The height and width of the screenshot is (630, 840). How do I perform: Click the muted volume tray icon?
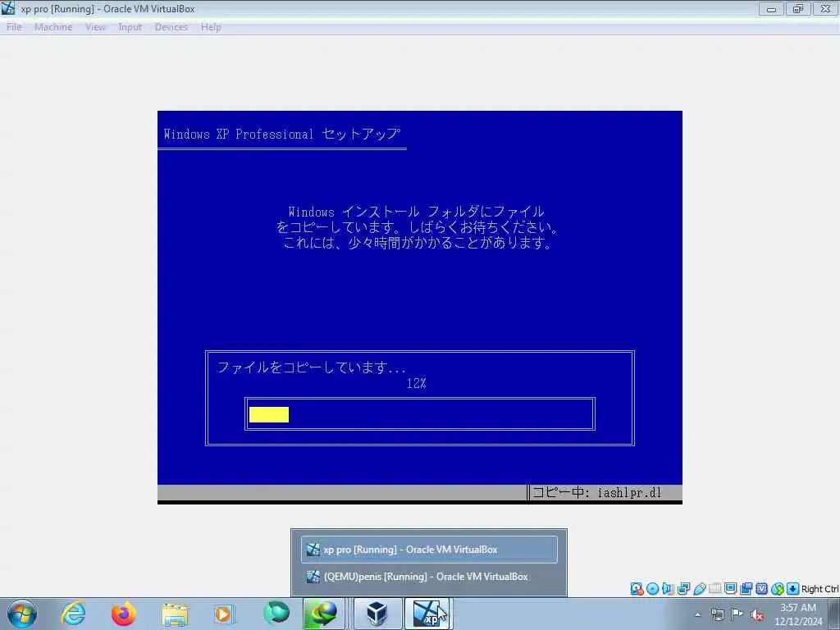757,615
